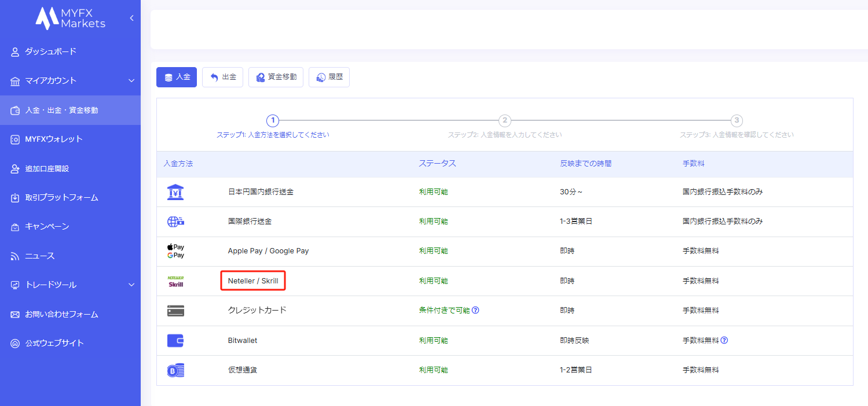Click the Japanese yen bank transfer icon

tap(175, 192)
